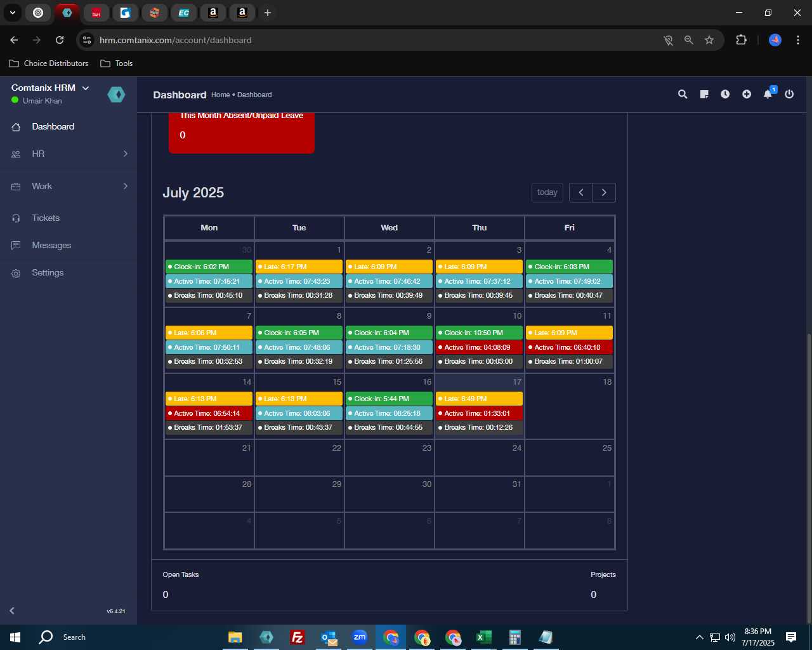The height and width of the screenshot is (650, 812).
Task: Open the taskbar notification center icon
Action: 791,637
